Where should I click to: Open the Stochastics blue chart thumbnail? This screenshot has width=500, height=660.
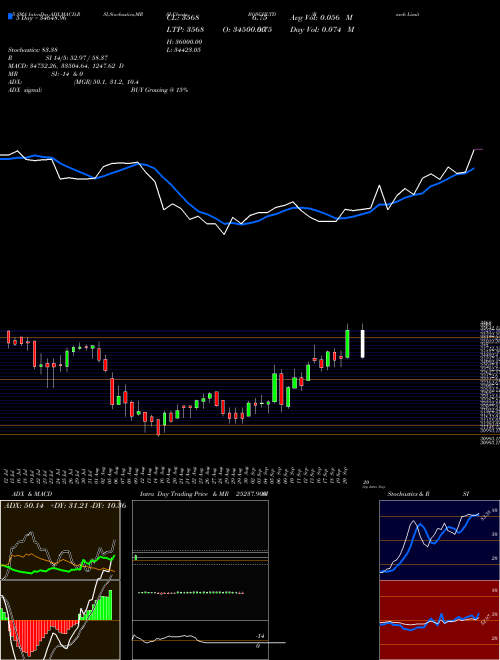click(x=439, y=540)
